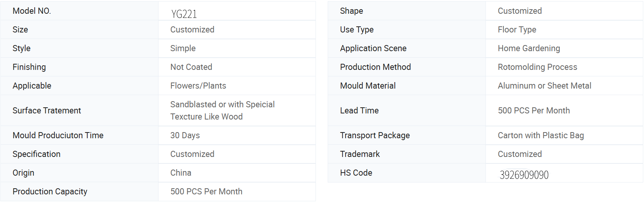Click the Transport Package label

point(375,136)
